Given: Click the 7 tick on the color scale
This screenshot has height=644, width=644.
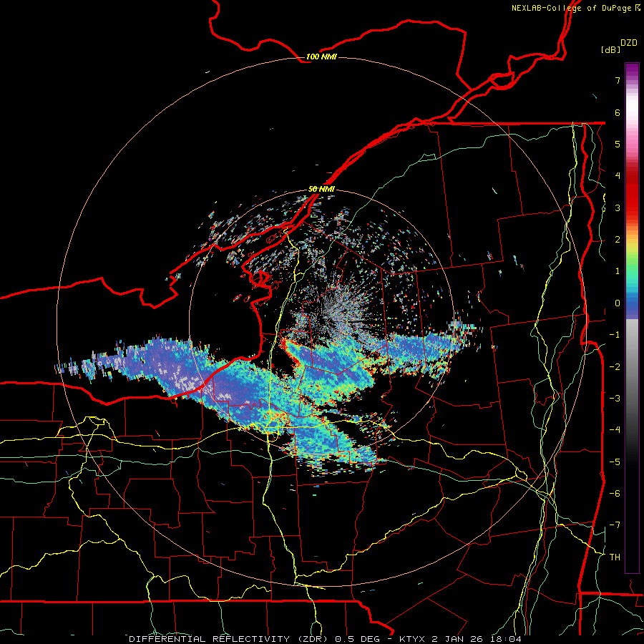Looking at the screenshot, I should point(618,80).
